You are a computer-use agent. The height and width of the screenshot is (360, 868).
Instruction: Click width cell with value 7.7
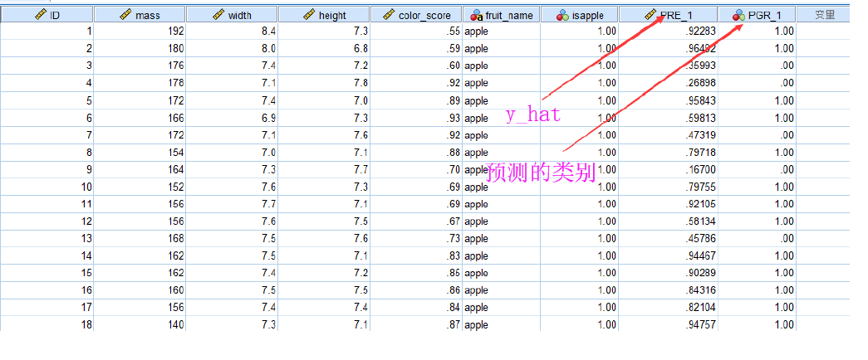pos(233,204)
